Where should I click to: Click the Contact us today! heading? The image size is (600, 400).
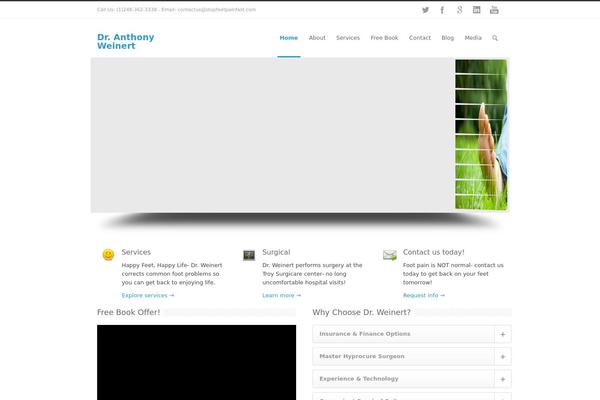click(x=434, y=252)
